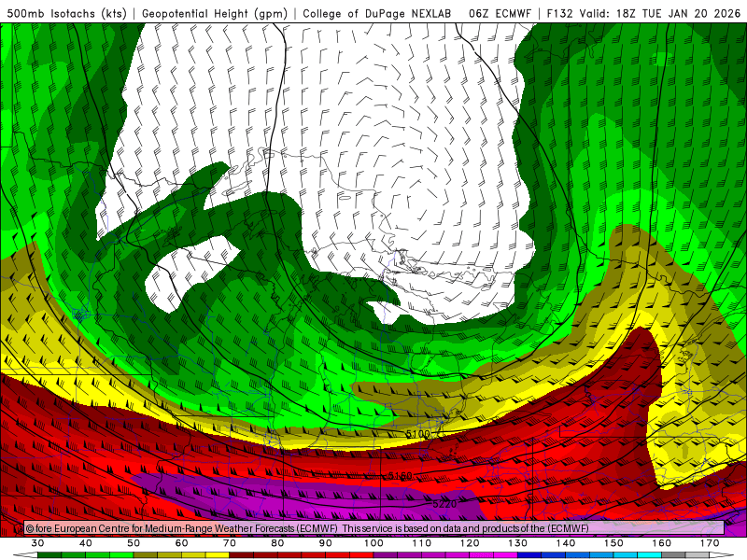This screenshot has width=747, height=560.
Task: Click the 70 label on the color scale
Action: click(230, 543)
